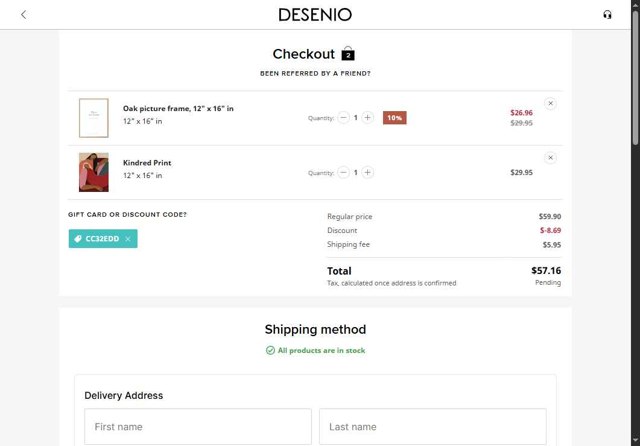Click the shopping bag icon showing 2
The image size is (640, 446).
click(348, 53)
